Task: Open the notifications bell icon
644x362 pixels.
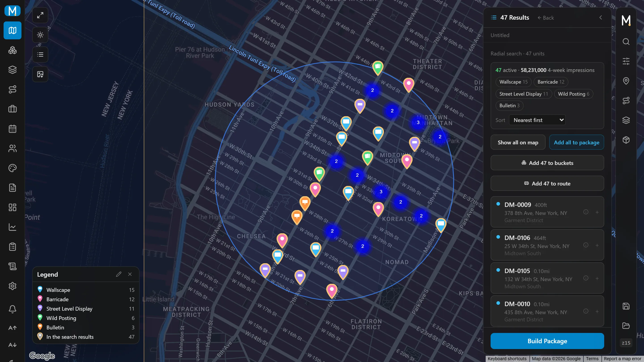Action: tap(12, 309)
